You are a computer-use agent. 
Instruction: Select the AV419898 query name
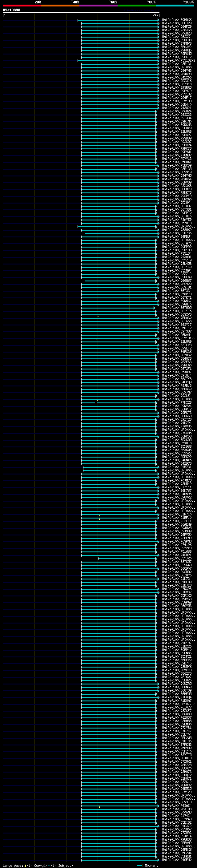pos(11,10)
